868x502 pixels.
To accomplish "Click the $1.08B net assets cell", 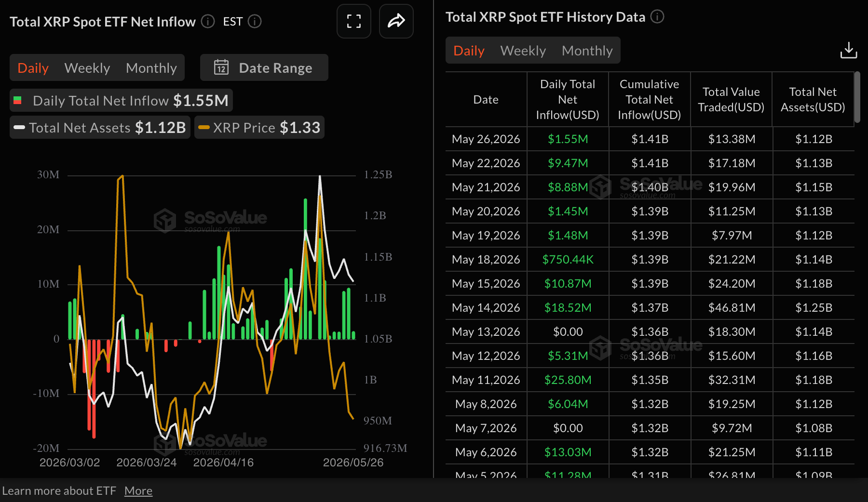I will tap(814, 428).
